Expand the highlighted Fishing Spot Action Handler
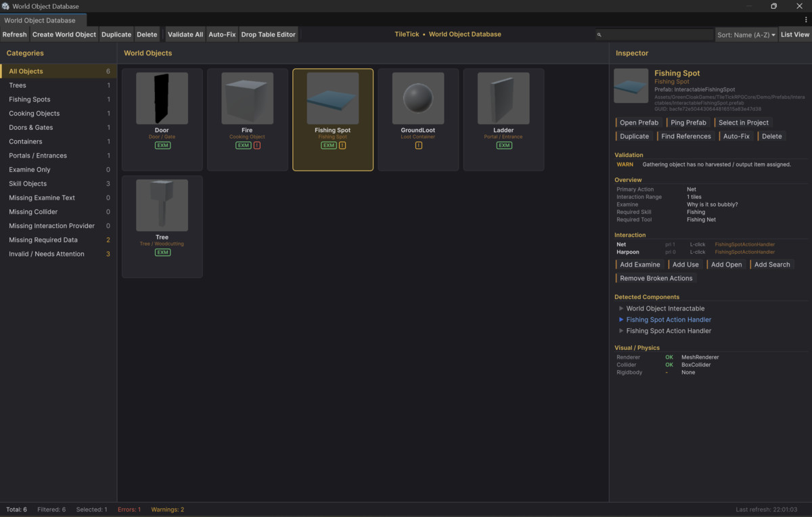This screenshot has height=517, width=812. coord(621,319)
